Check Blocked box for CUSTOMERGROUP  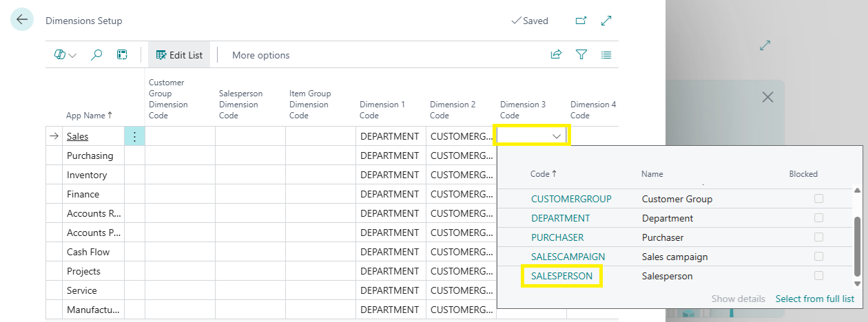click(x=818, y=199)
